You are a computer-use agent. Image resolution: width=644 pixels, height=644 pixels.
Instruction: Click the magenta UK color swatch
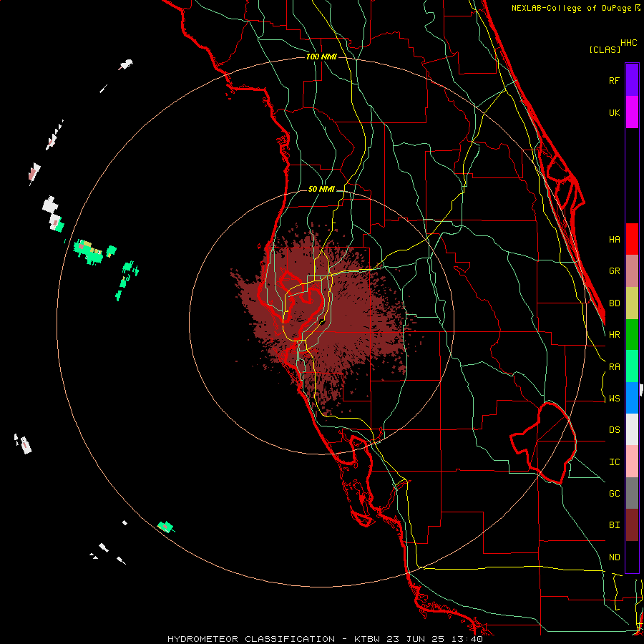632,112
